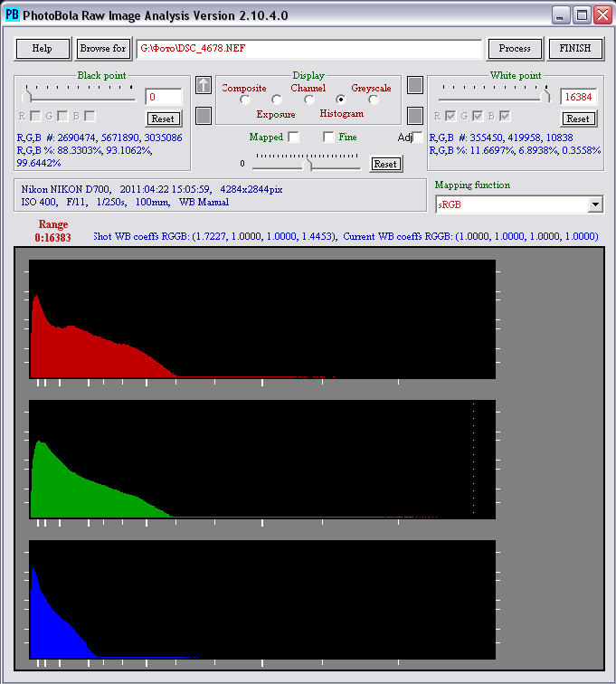
Task: Minimize the PhotoBola window
Action: [561, 14]
